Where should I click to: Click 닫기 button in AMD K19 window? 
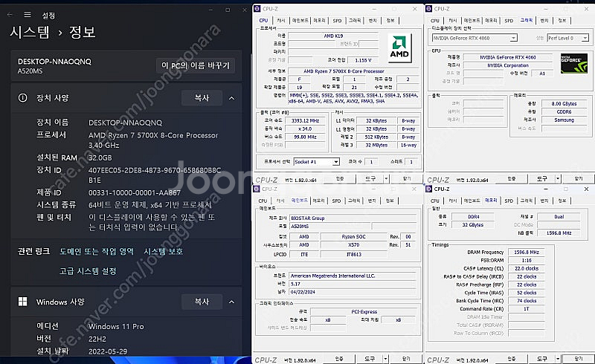pyautogui.click(x=406, y=178)
